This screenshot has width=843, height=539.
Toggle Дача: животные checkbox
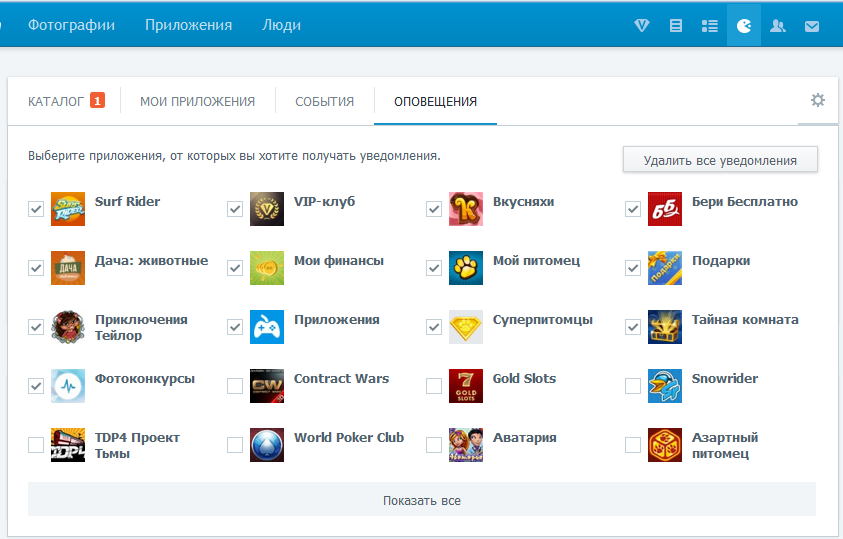pyautogui.click(x=36, y=268)
